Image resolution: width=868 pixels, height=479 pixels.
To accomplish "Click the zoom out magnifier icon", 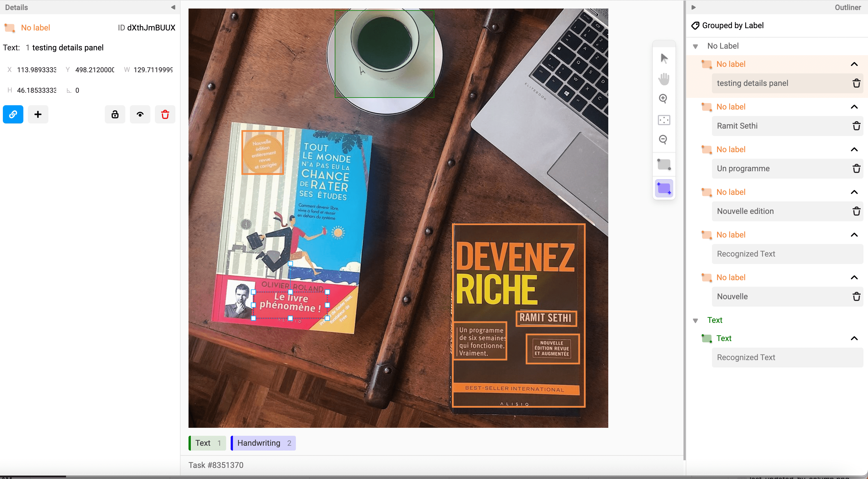I will pyautogui.click(x=663, y=139).
